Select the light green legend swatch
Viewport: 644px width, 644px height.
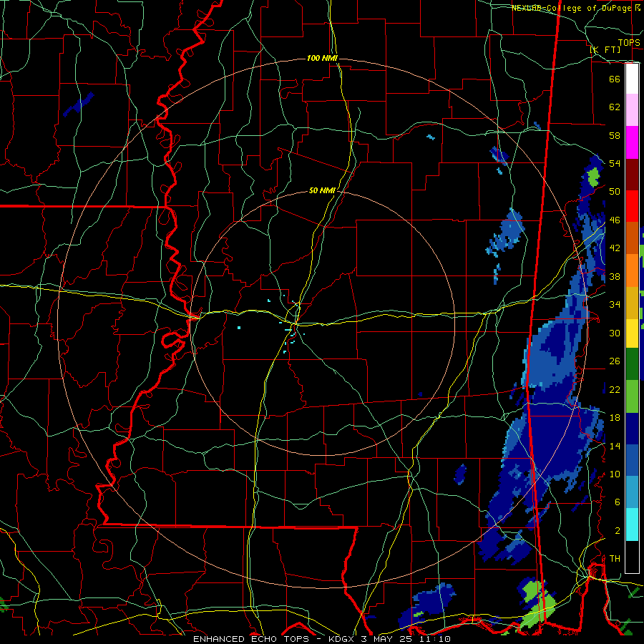coord(632,396)
